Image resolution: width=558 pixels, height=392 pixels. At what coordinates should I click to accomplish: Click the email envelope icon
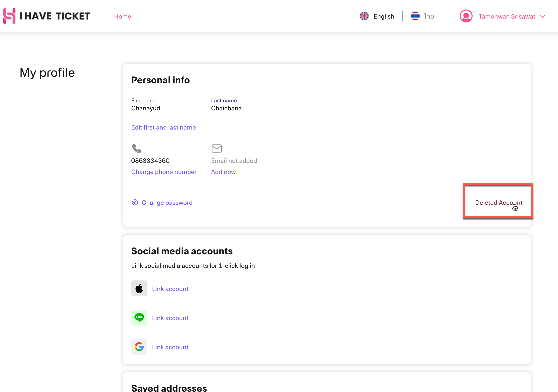click(216, 148)
